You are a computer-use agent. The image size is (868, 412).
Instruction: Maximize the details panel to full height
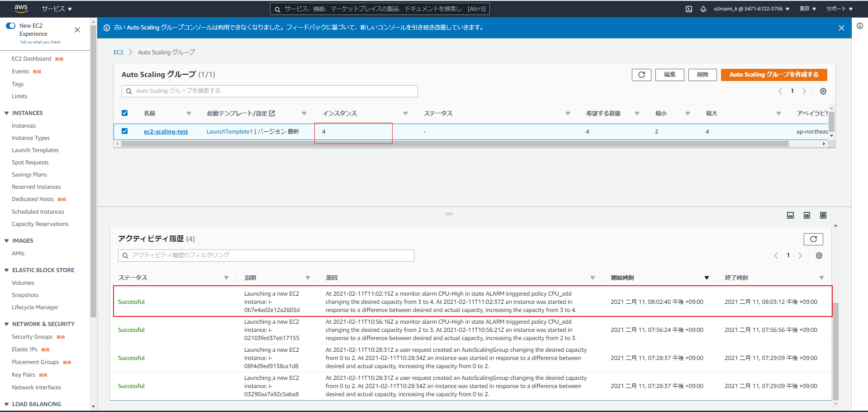pyautogui.click(x=823, y=216)
